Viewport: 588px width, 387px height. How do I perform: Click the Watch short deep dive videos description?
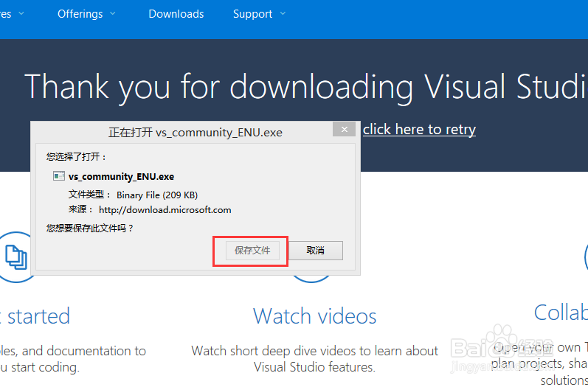point(314,359)
